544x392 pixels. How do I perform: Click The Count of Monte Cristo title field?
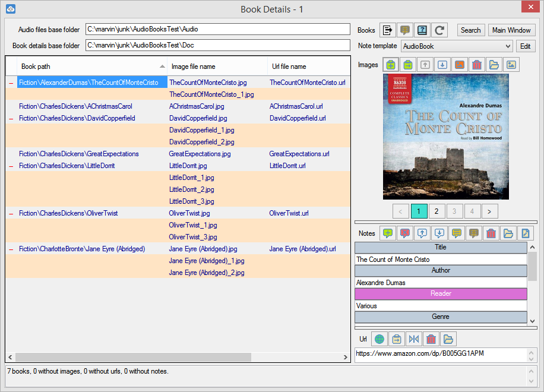tap(441, 260)
